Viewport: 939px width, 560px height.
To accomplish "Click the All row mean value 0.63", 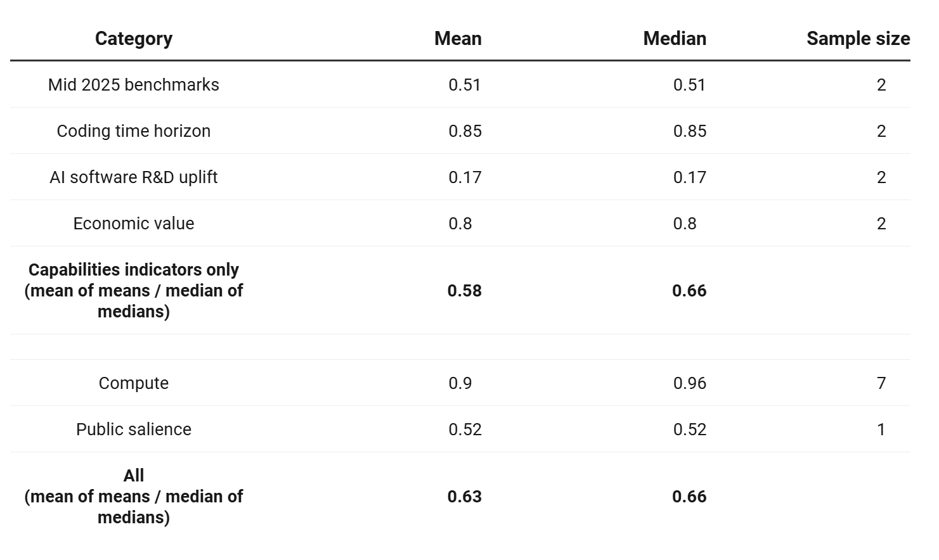I will click(464, 497).
